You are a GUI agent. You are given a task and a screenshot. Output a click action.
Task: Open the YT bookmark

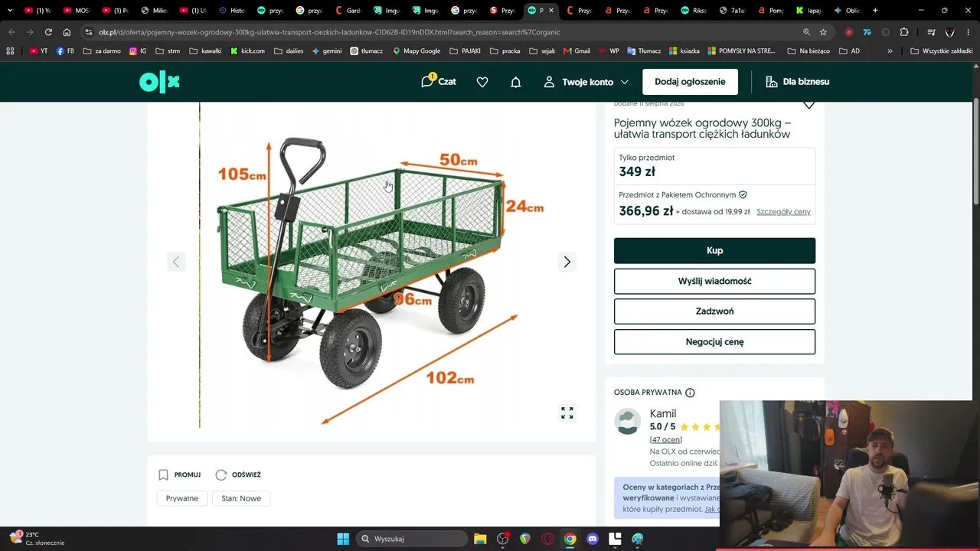pyautogui.click(x=38, y=51)
